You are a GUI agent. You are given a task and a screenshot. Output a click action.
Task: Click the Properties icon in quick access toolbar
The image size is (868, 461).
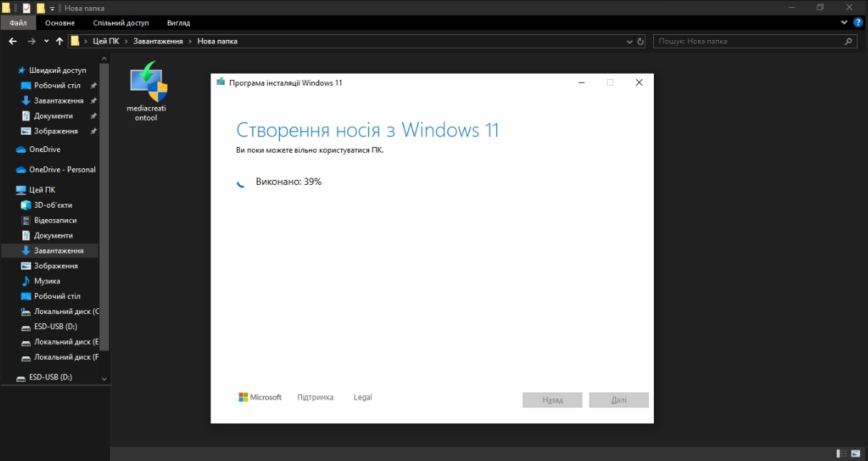coord(26,8)
